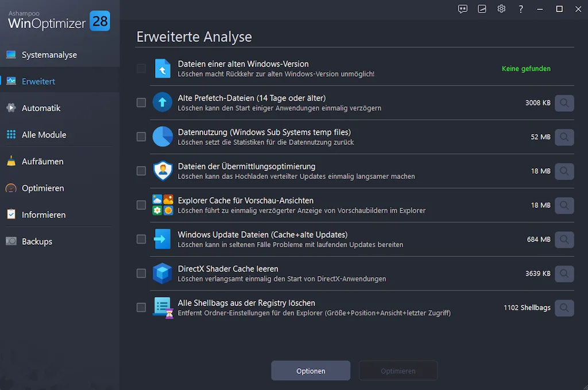Open help via the question mark icon
This screenshot has width=588, height=390.
coord(521,9)
